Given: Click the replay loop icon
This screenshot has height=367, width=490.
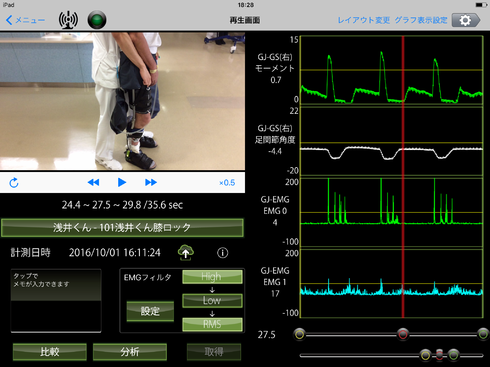Looking at the screenshot, I should coord(14,183).
